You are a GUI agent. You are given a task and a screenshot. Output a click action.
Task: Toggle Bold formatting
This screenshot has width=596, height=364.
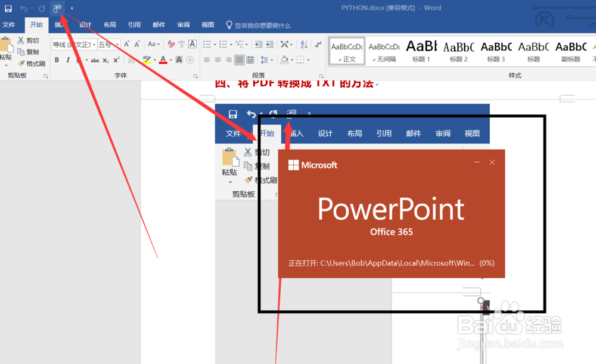(x=57, y=60)
